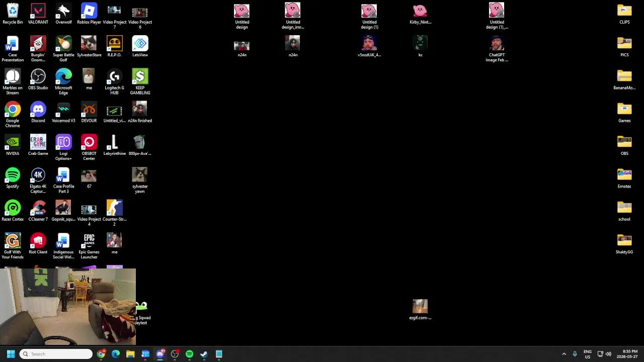Open the Golf With Your Friends shortcut
Image resolution: width=644 pixels, height=362 pixels.
coord(13,246)
